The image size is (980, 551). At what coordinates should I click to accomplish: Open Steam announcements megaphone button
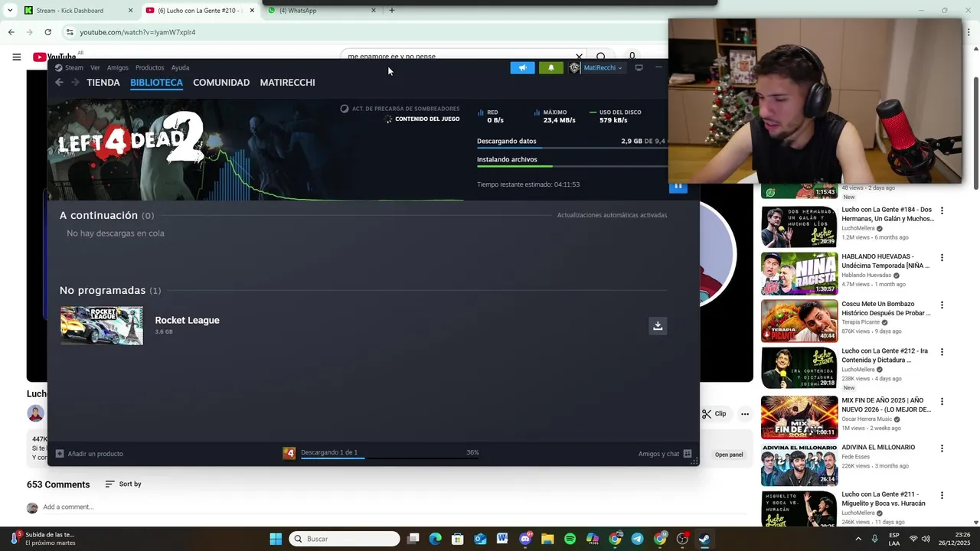click(522, 67)
